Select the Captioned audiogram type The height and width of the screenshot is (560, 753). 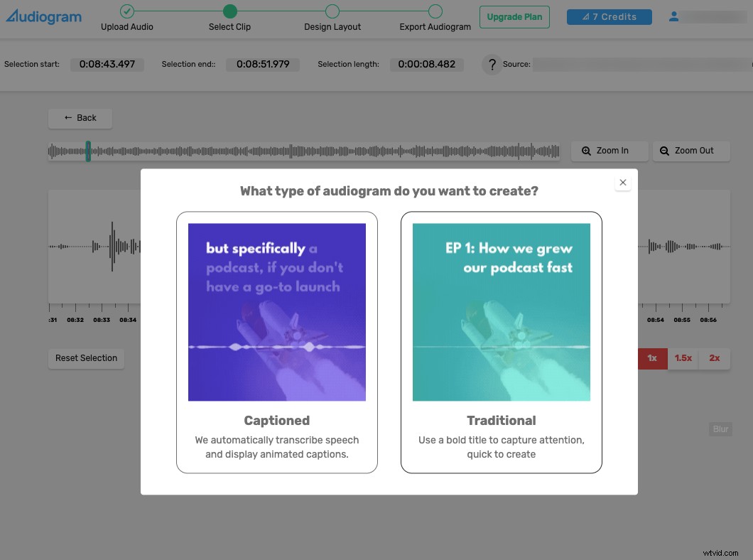click(x=276, y=343)
